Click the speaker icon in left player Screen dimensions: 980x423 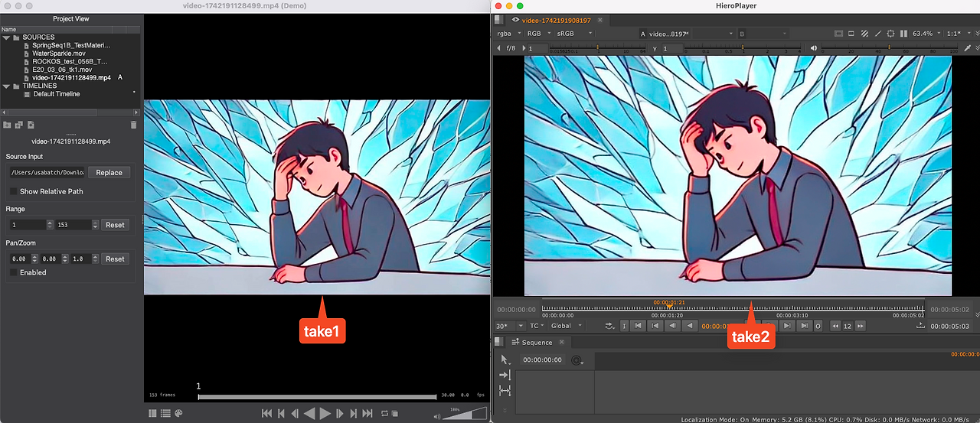point(437,417)
